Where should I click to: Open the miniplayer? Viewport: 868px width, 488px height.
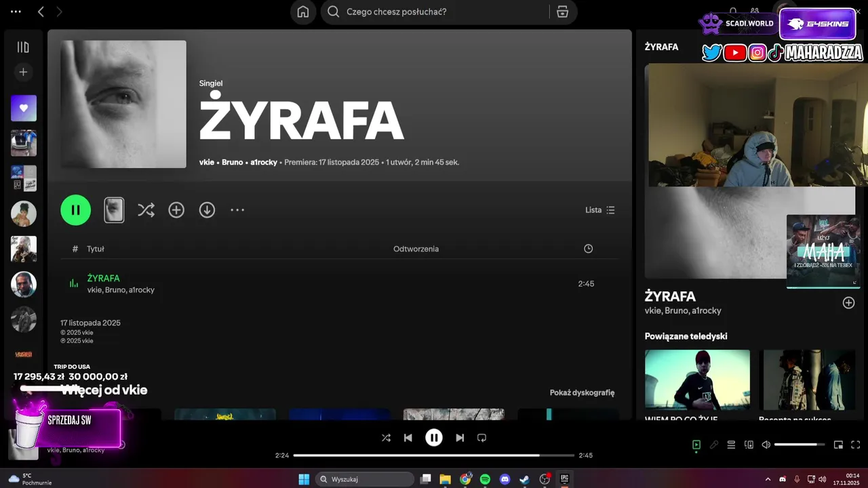coord(838,445)
